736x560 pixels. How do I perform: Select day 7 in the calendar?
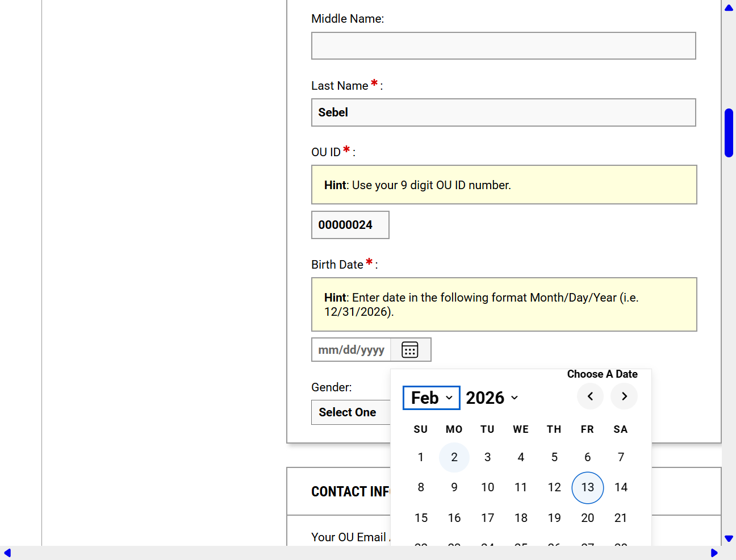[x=621, y=457]
